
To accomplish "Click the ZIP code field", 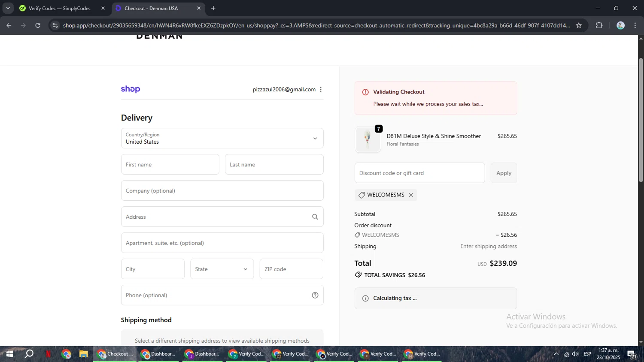I will click(x=291, y=269).
